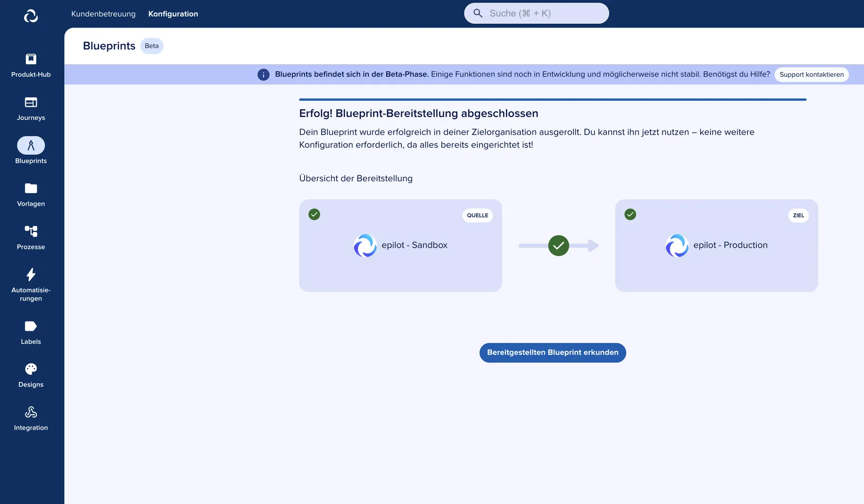Click the Blueprints page heading

click(109, 46)
